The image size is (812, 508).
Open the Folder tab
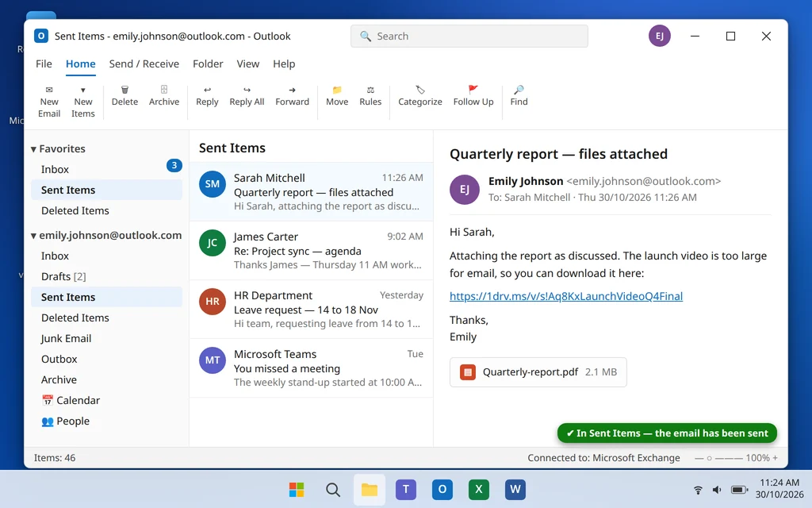208,63
